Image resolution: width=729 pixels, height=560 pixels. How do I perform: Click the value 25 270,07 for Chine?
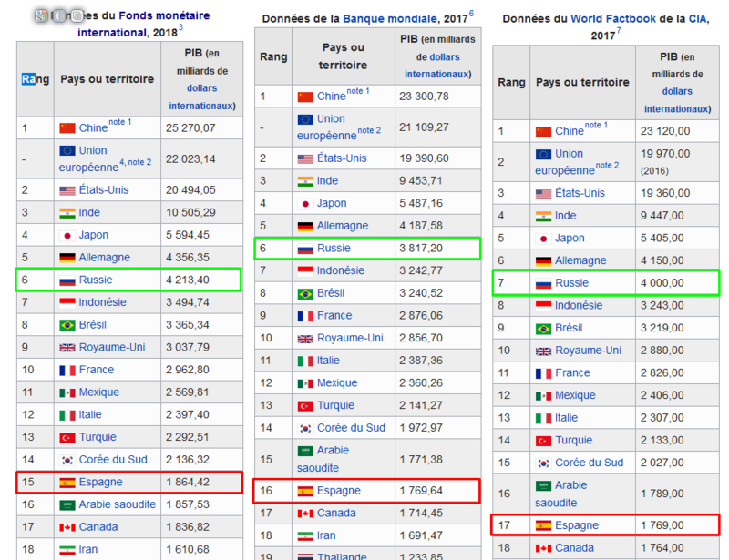(190, 128)
